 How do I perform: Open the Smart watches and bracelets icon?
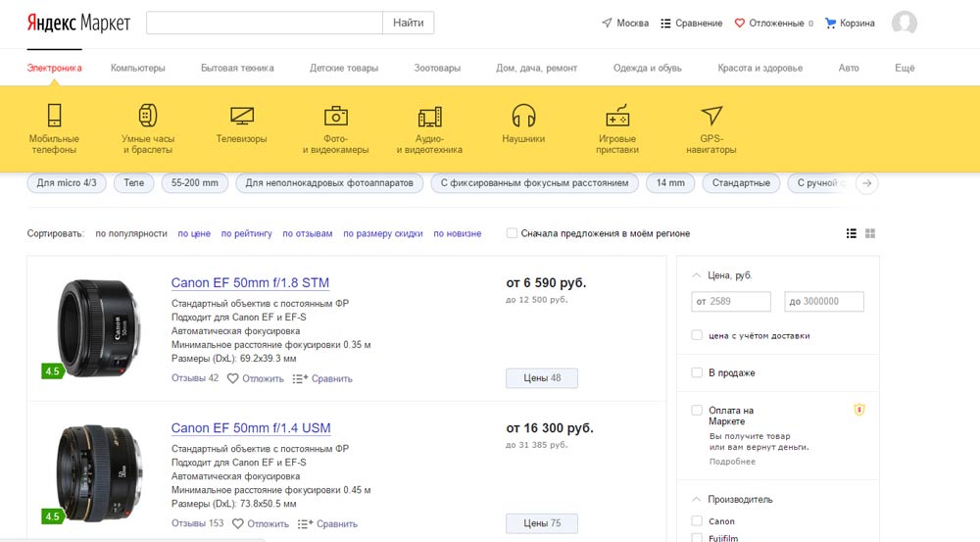coord(147,116)
